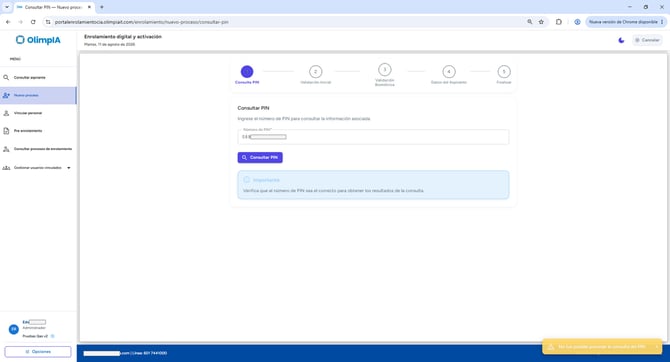
Task: Click the OlimpIA logo
Action: coord(38,40)
